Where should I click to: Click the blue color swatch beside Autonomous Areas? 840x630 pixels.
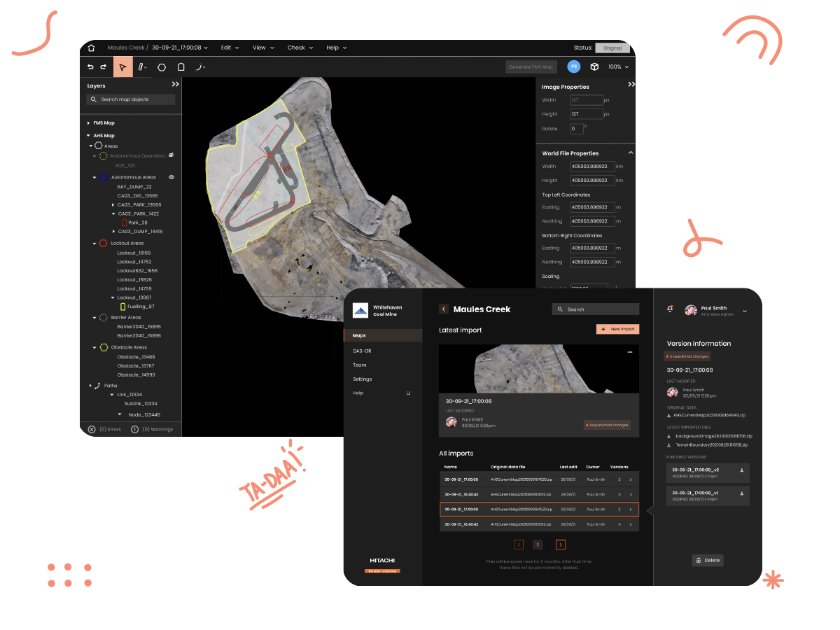(104, 177)
